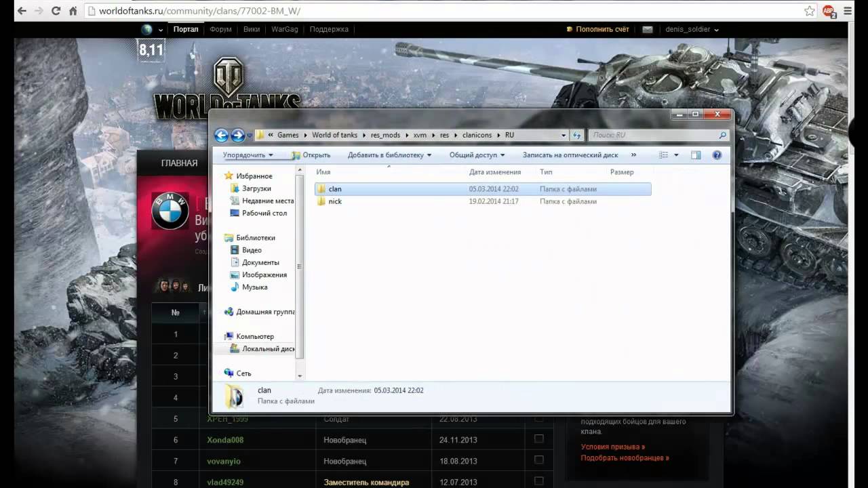Image resolution: width=868 pixels, height=488 pixels.
Task: Expand denis_soldier account menu
Action: point(692,29)
